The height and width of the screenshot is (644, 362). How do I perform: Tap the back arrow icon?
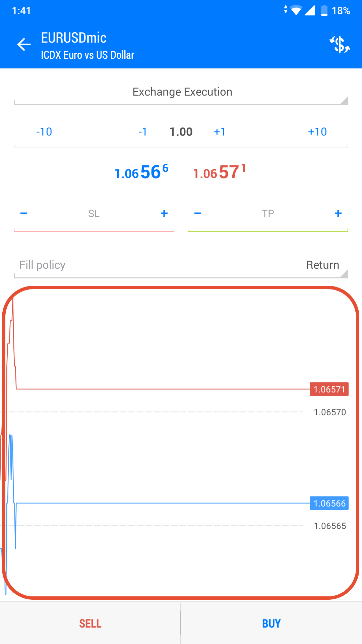(x=24, y=45)
